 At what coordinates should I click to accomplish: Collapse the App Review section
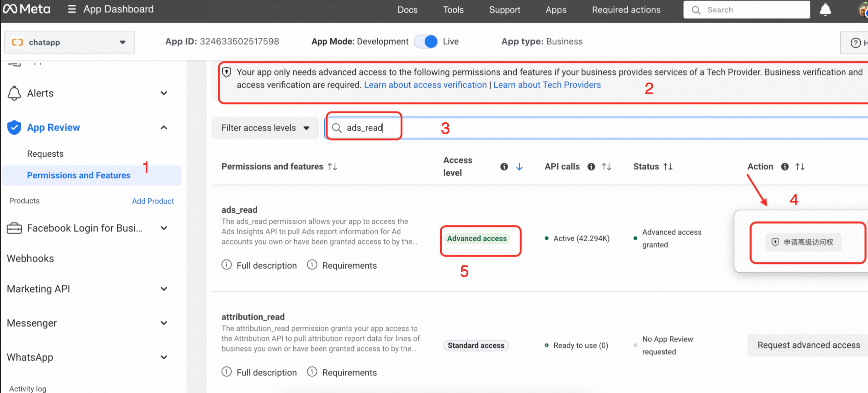click(164, 127)
